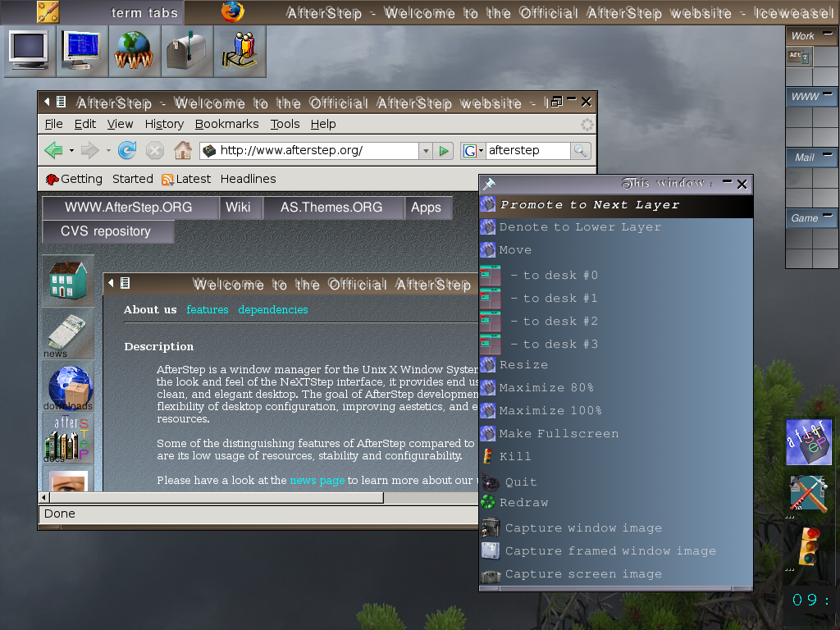Expand the URL bar history dropdown
The width and height of the screenshot is (840, 630).
[426, 151]
